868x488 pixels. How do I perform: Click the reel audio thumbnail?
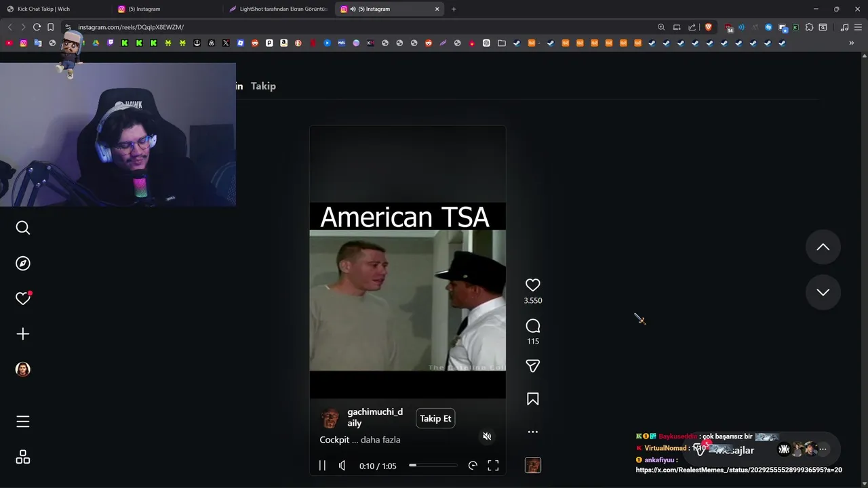coord(533,465)
